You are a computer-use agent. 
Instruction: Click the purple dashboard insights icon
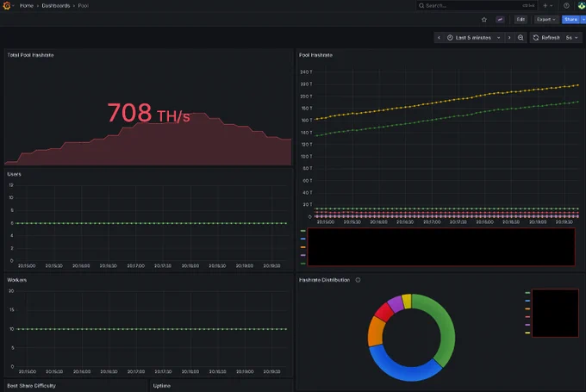point(500,20)
